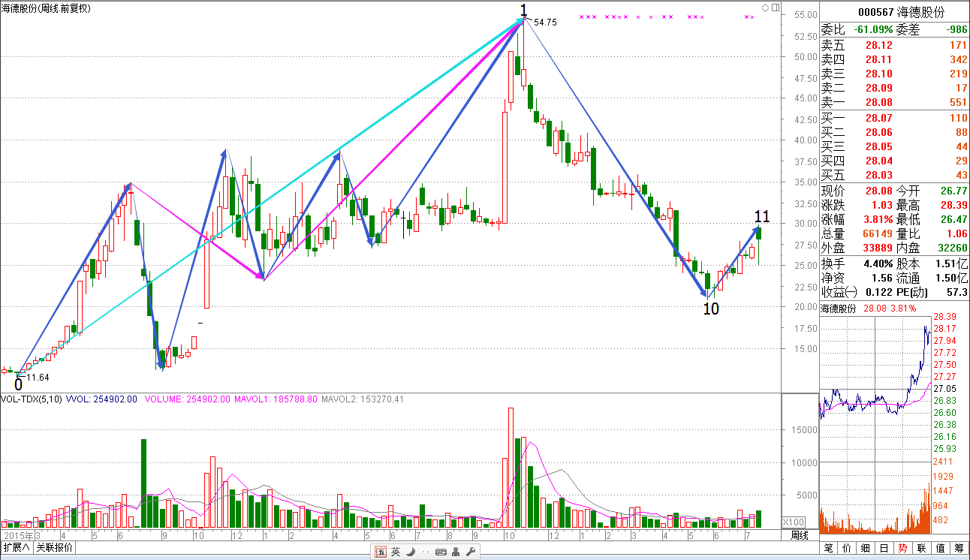Image resolution: width=970 pixels, height=560 pixels.
Task: Select the 卖五 28.12 ask row
Action: click(x=894, y=45)
